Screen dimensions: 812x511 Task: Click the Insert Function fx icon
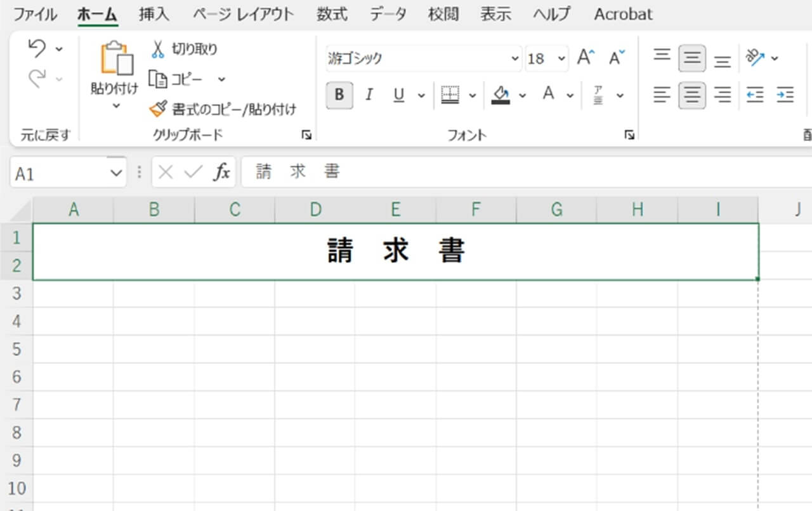221,172
